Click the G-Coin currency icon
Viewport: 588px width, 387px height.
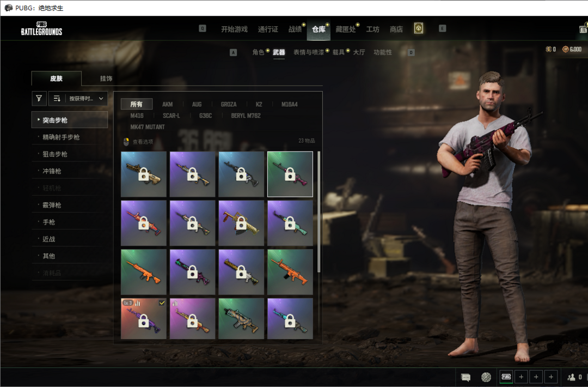pos(548,49)
